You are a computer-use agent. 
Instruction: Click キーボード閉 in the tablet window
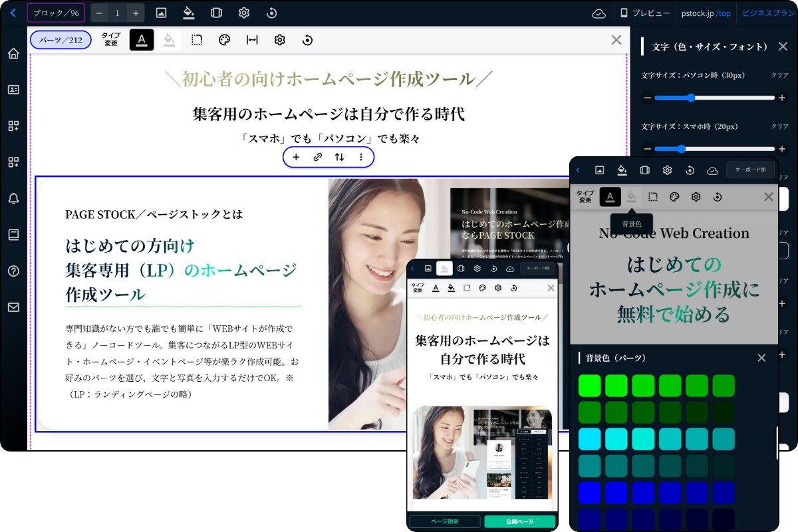coord(750,170)
